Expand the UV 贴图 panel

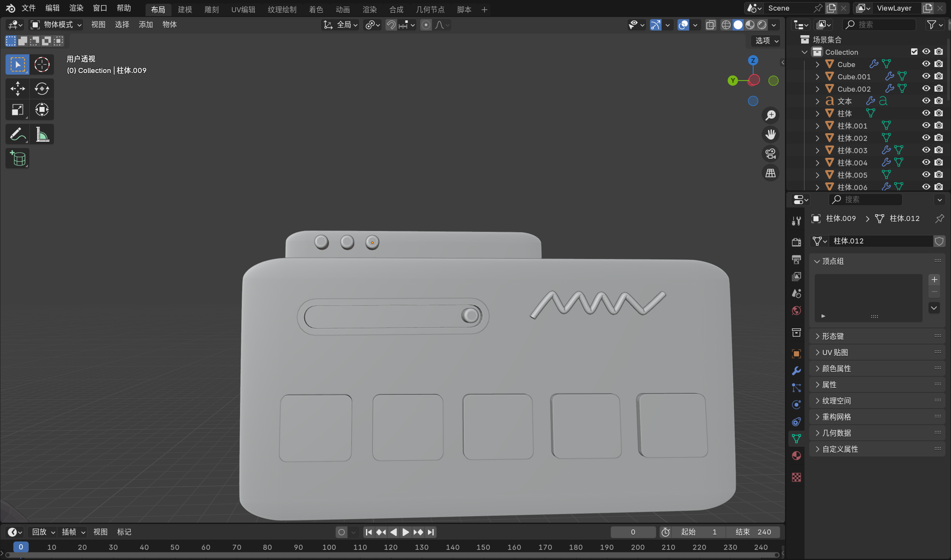point(835,353)
